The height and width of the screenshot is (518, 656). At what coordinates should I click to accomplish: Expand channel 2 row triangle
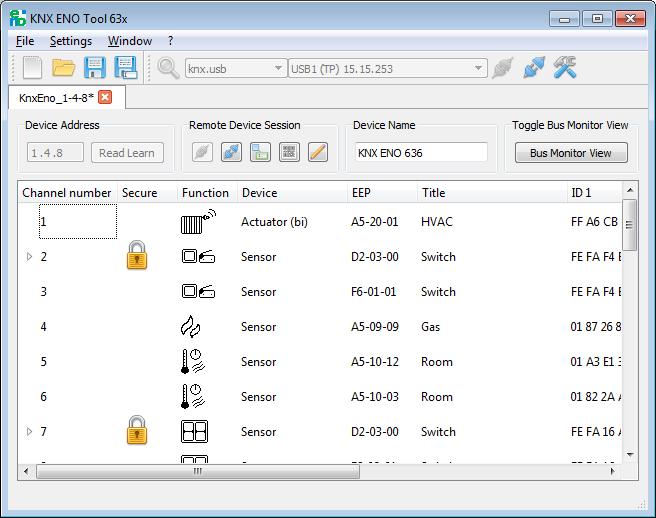[x=29, y=256]
